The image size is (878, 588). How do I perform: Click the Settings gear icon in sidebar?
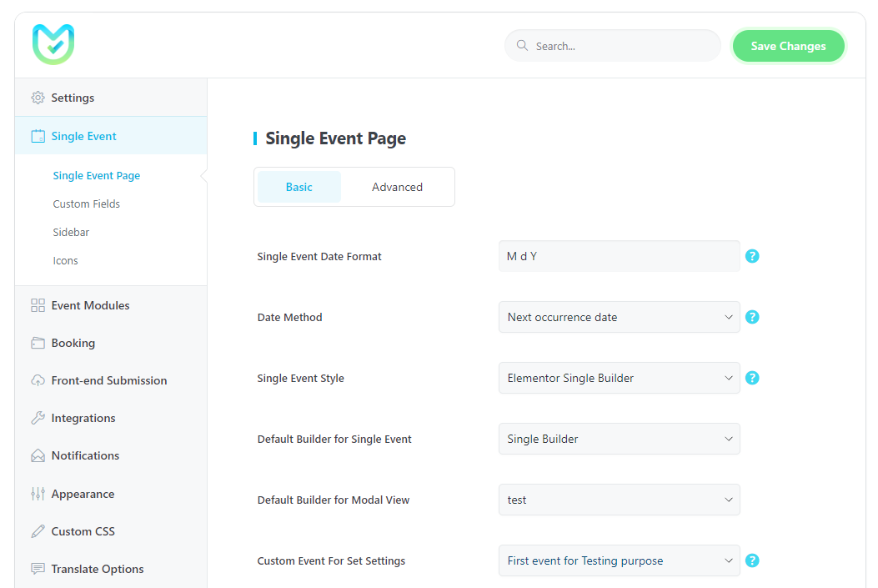point(38,98)
